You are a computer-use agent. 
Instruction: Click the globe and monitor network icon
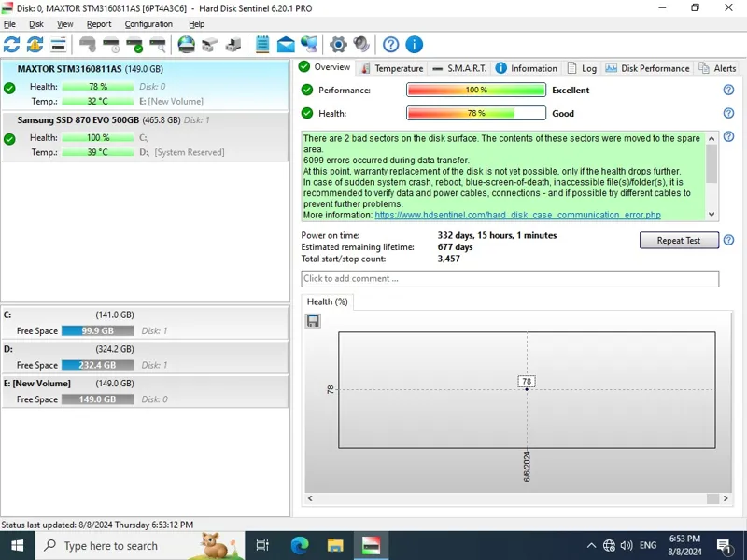309,45
